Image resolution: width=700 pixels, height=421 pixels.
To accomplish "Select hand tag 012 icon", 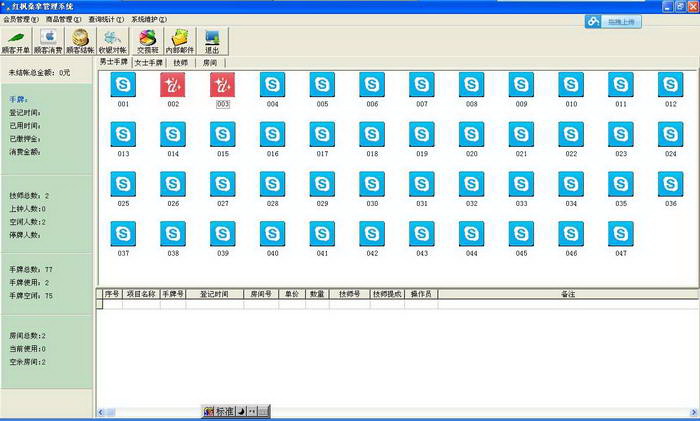I will 671,85.
